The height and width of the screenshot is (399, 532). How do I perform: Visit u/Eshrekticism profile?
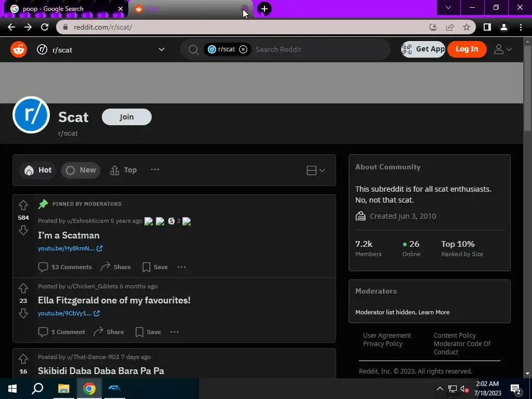(88, 221)
